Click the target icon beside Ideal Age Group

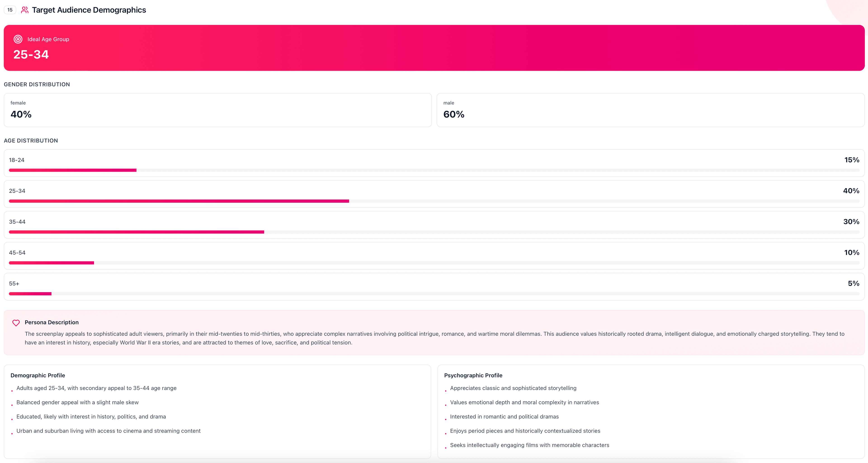pos(18,39)
